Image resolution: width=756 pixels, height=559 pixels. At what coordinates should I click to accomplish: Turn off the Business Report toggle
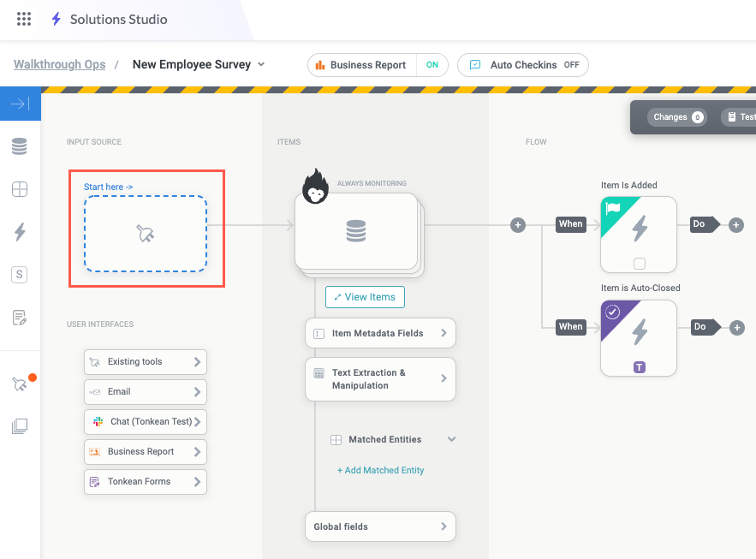(432, 64)
